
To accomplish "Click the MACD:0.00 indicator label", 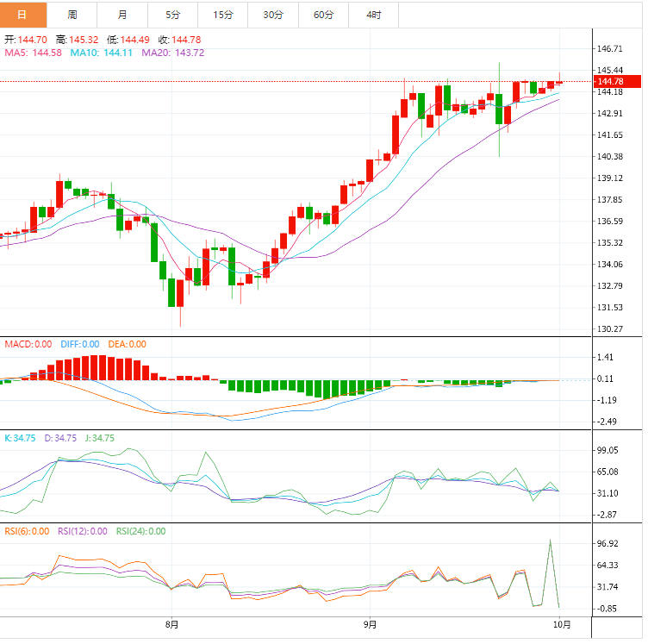I will pyautogui.click(x=28, y=344).
